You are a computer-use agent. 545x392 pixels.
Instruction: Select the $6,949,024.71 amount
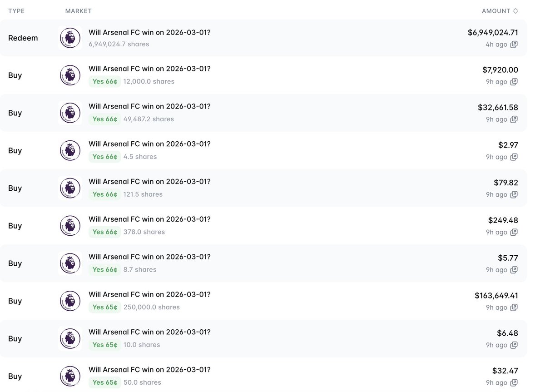[493, 32]
